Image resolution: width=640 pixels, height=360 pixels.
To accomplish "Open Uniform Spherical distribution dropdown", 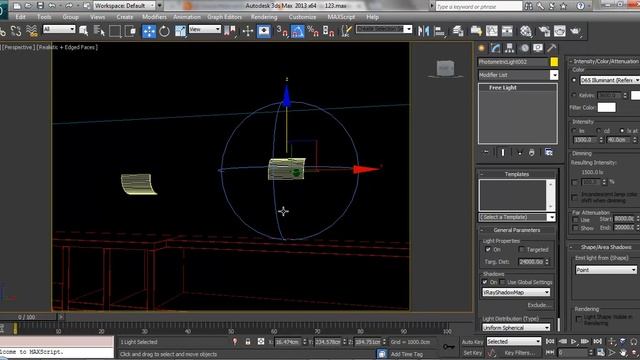I will (516, 327).
